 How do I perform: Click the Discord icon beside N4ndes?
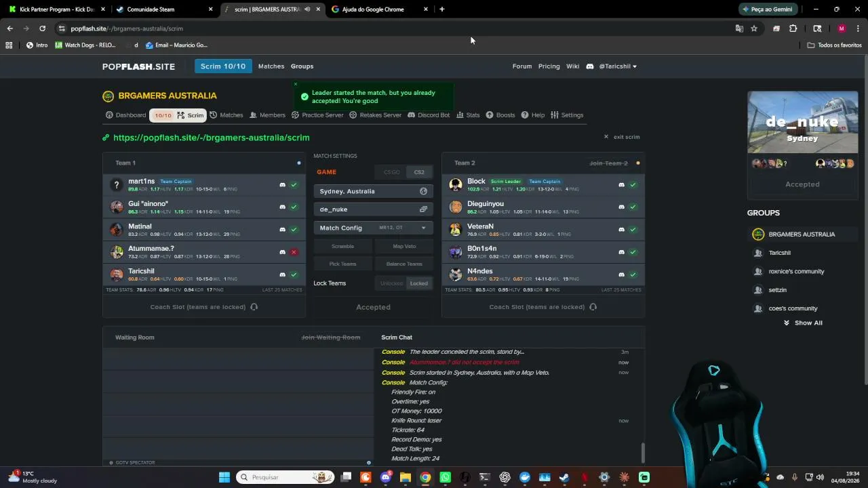tap(621, 274)
